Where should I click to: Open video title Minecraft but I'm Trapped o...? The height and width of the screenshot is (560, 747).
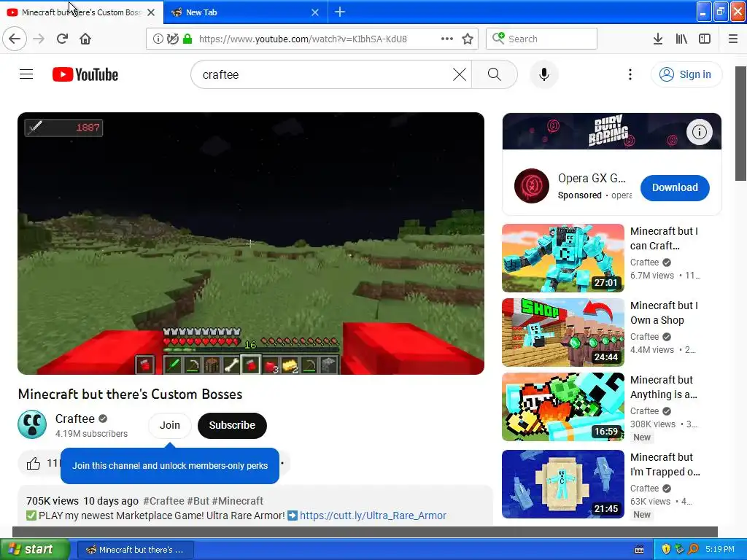[x=665, y=464]
